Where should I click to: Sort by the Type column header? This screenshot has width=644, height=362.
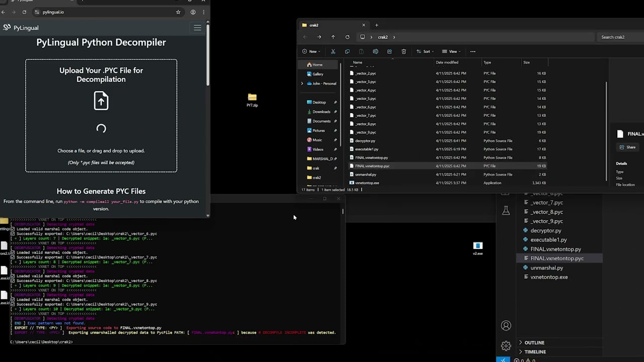487,62
